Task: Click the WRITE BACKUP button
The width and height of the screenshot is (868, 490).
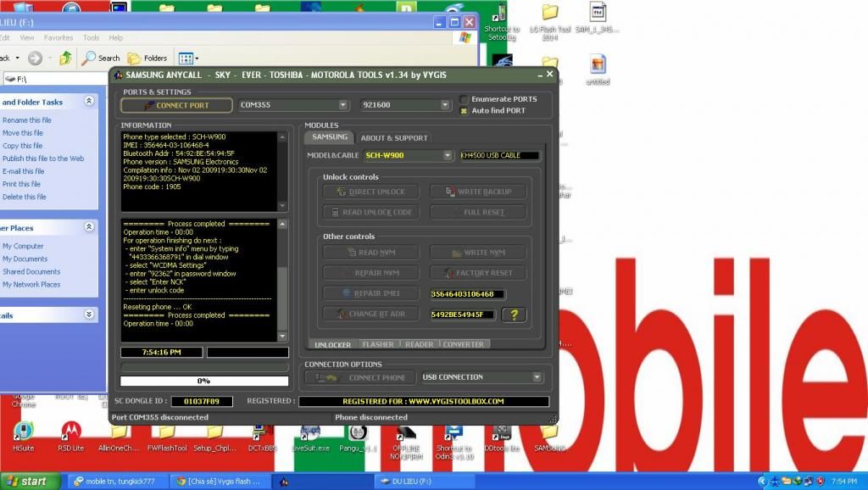Action: coord(478,192)
